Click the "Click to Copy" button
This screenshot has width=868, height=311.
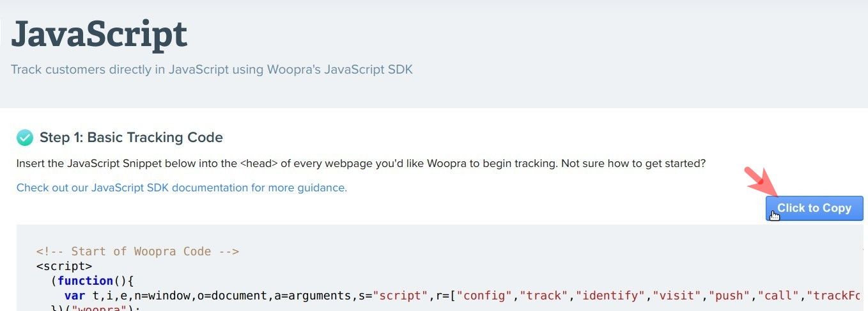click(x=814, y=208)
